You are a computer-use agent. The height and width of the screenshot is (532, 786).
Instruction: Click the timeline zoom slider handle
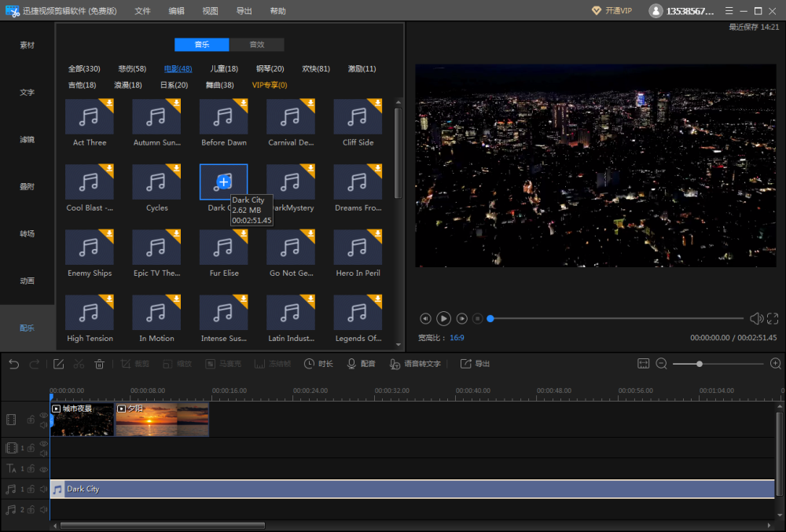700,364
